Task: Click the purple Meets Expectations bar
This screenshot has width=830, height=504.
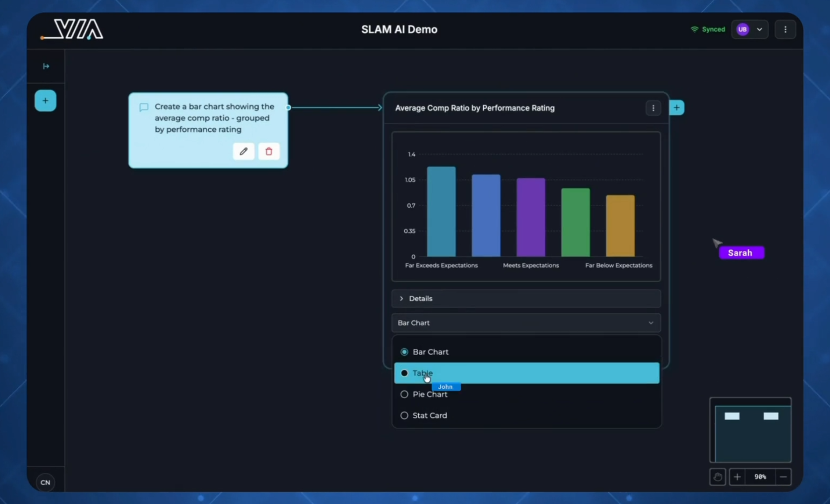Action: coord(531,217)
